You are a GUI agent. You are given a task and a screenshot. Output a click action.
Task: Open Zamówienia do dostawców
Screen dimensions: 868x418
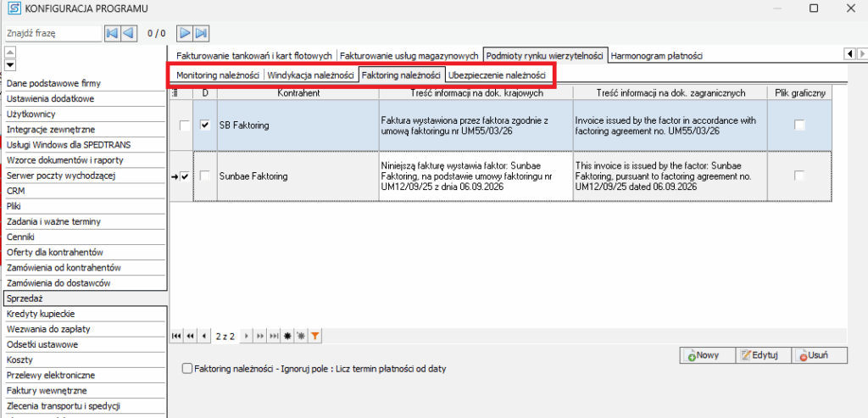pos(85,283)
